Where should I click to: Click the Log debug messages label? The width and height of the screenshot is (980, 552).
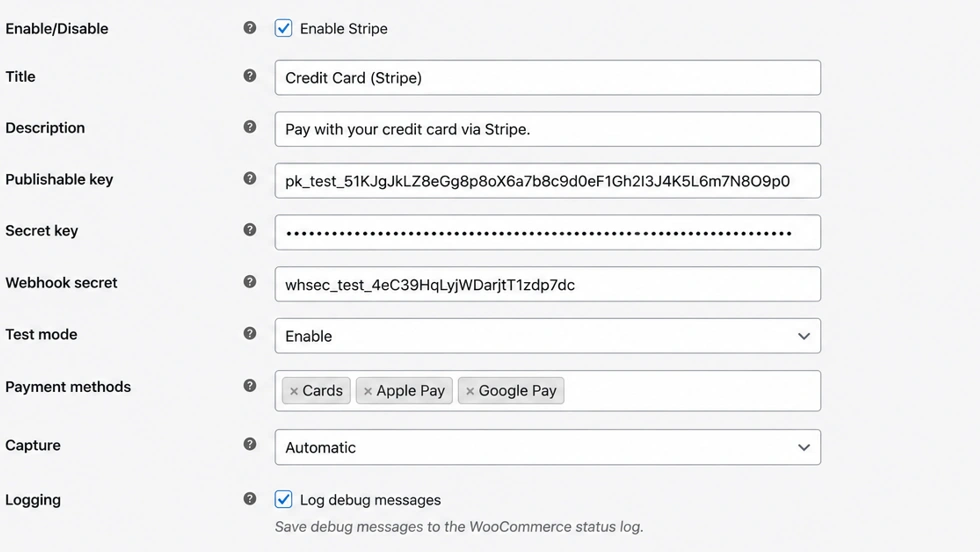pos(370,500)
